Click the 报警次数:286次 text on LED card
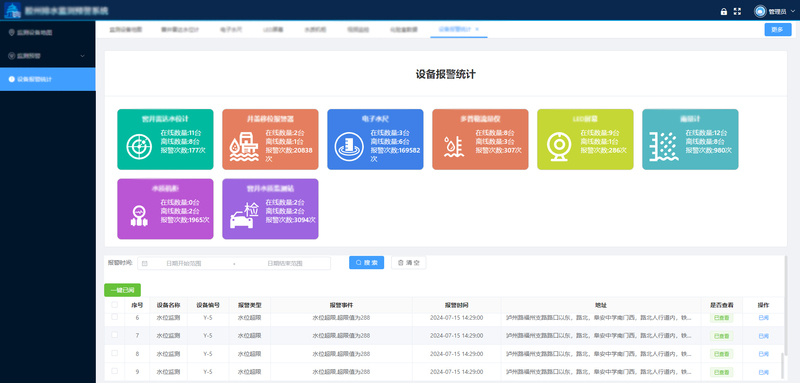This screenshot has width=800, height=383. click(603, 150)
